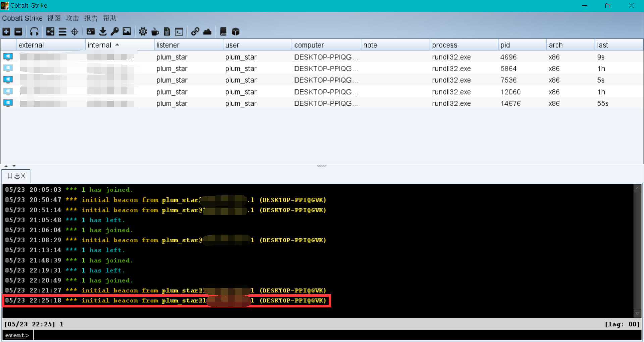This screenshot has height=342, width=644.
Task: Sort by the external column header
Action: (x=51, y=45)
